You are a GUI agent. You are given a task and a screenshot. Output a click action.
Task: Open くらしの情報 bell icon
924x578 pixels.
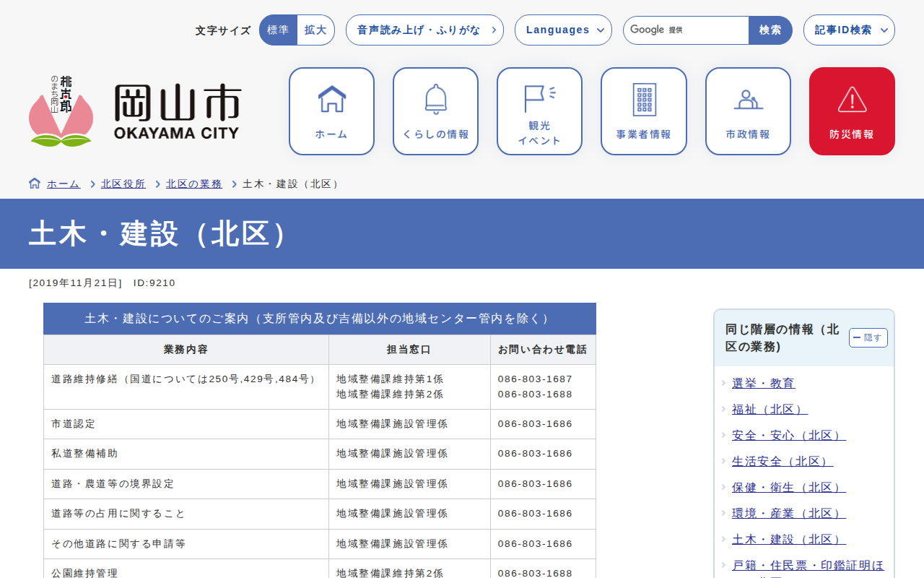point(435,100)
